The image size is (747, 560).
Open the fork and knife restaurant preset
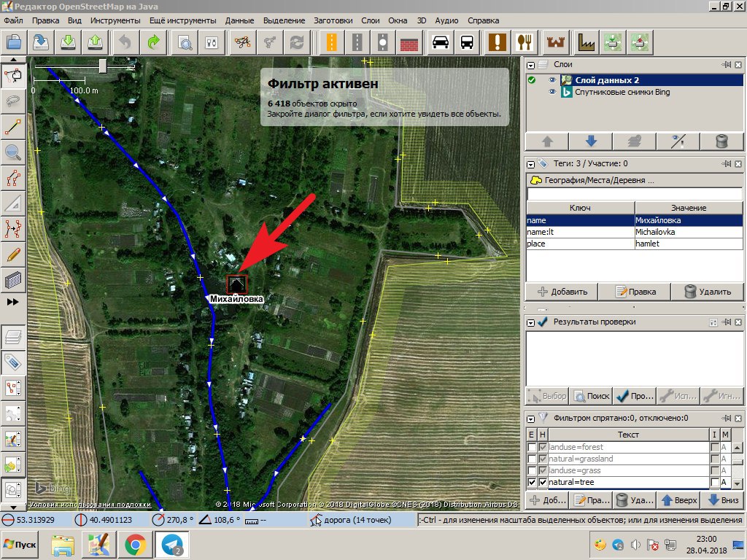524,42
